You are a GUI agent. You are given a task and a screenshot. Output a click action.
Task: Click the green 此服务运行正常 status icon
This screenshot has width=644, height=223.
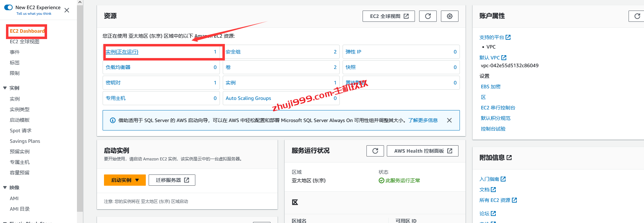point(382,180)
